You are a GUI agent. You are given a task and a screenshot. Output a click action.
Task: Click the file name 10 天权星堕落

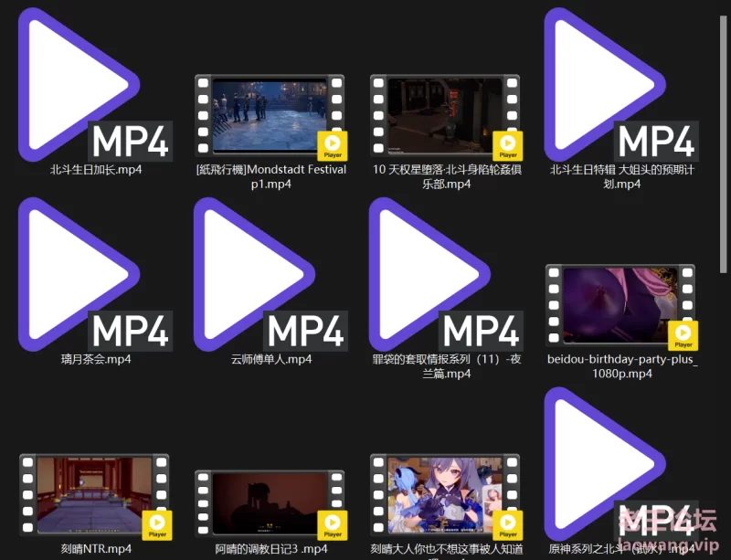447,176
